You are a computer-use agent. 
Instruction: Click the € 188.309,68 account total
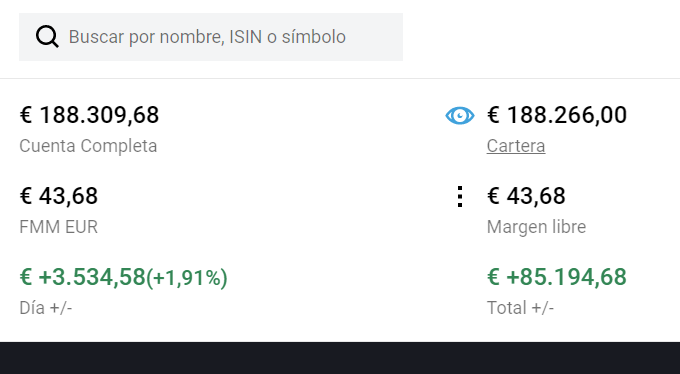89,115
